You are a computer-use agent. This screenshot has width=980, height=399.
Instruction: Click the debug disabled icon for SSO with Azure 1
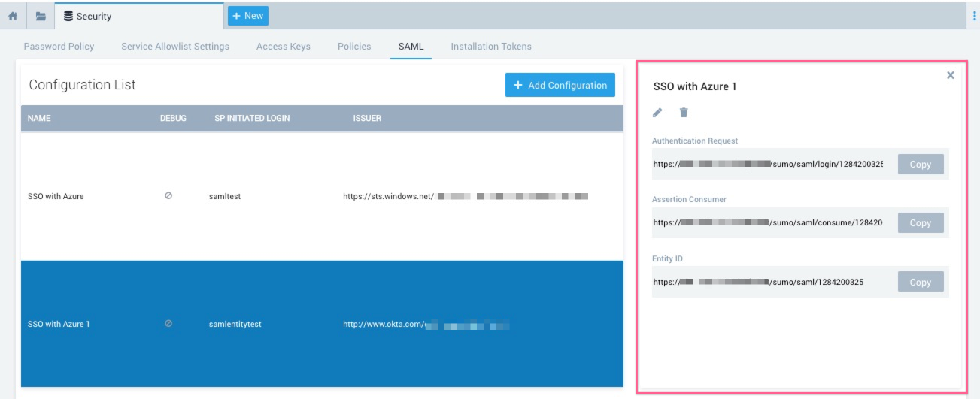pos(168,324)
